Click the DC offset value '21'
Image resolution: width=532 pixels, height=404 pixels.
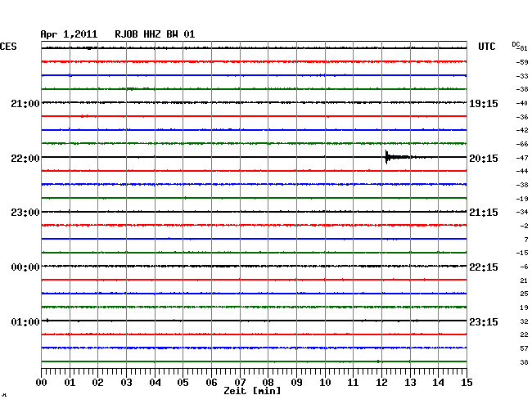pos(524,281)
